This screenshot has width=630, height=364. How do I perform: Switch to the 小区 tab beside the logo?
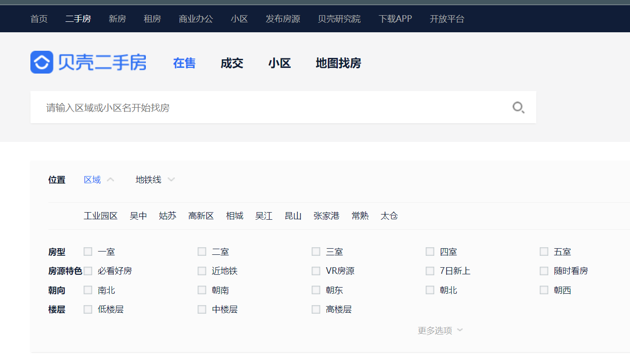click(279, 63)
